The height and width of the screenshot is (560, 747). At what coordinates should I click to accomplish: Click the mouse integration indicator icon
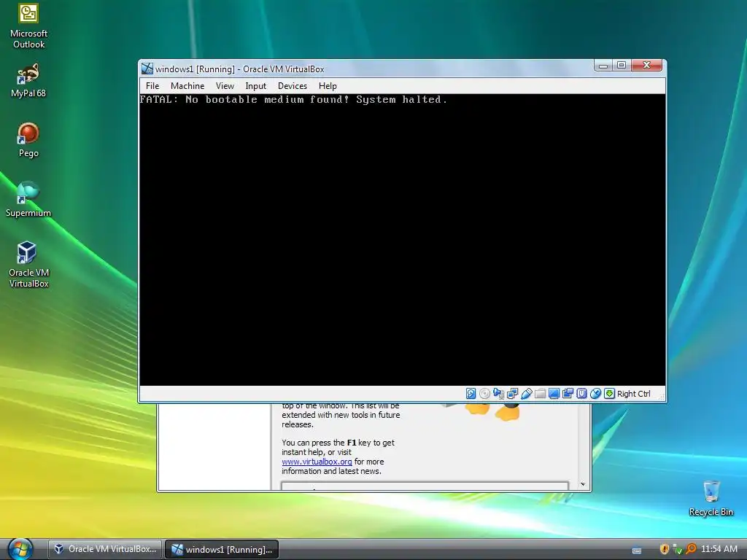click(595, 393)
